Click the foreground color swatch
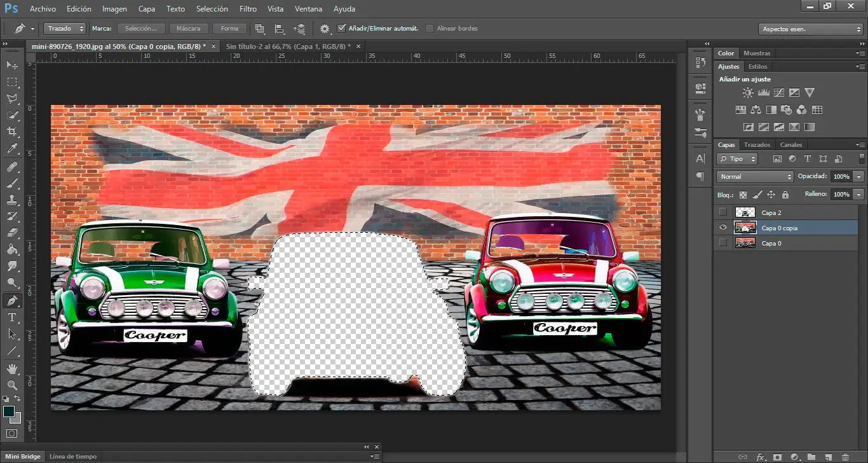 9,412
